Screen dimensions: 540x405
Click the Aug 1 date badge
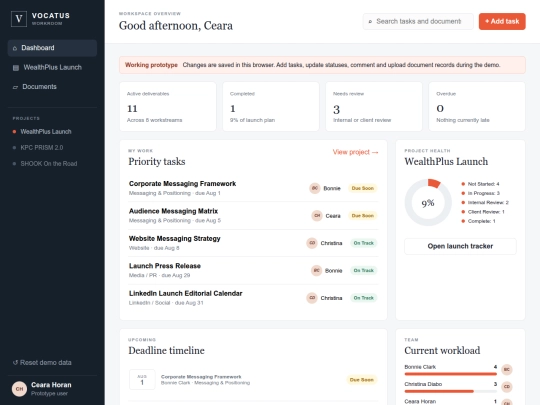click(142, 380)
